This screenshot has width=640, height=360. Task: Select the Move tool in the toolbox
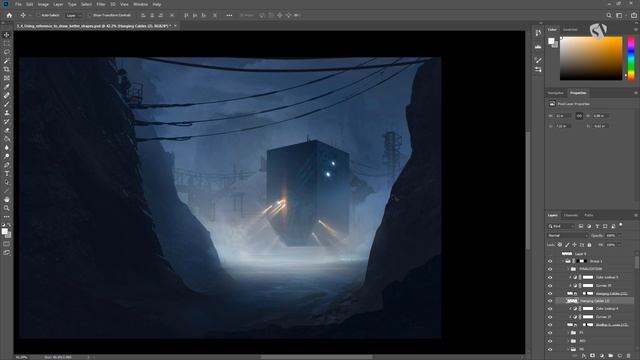pyautogui.click(x=7, y=35)
